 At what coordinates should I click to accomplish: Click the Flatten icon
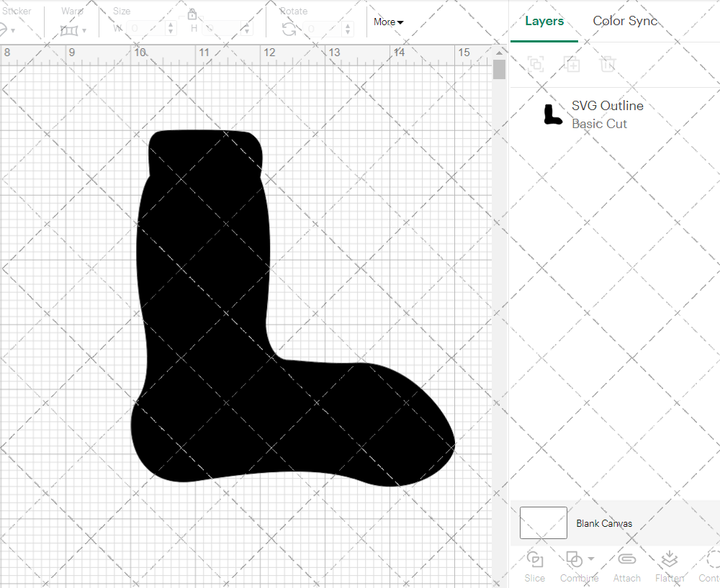[669, 559]
